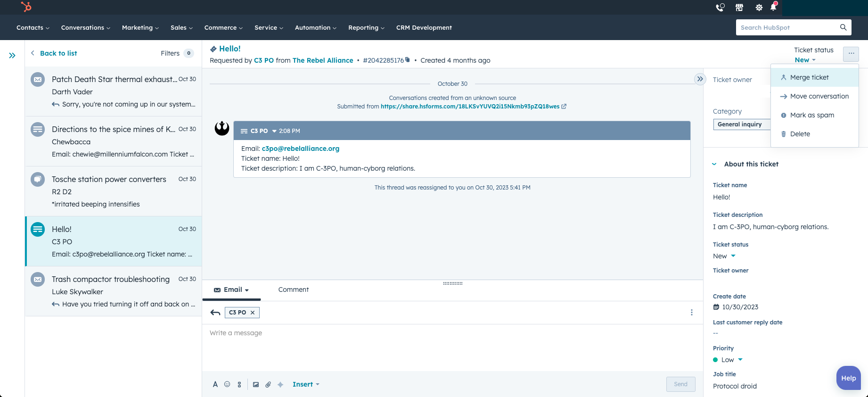Open the Ticket status New dropdown in header
This screenshot has width=868, height=397.
(805, 60)
